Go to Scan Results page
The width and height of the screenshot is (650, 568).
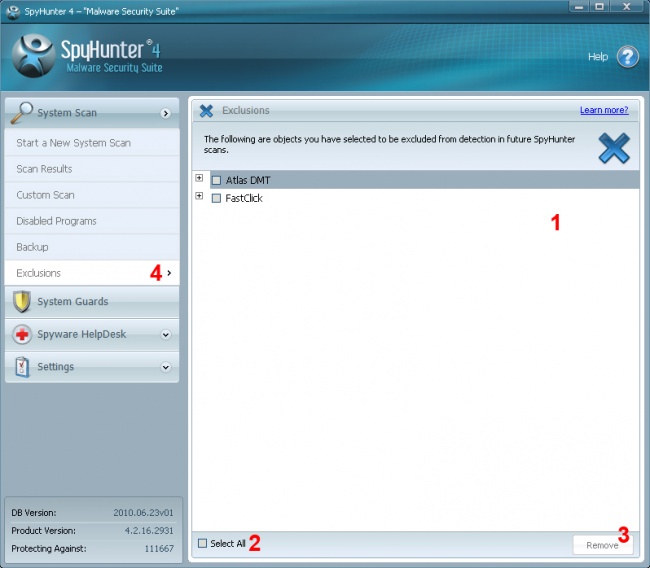(x=44, y=169)
